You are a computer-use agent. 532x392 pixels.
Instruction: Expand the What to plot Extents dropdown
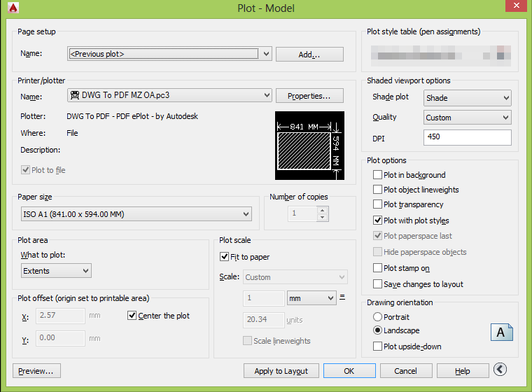56,271
